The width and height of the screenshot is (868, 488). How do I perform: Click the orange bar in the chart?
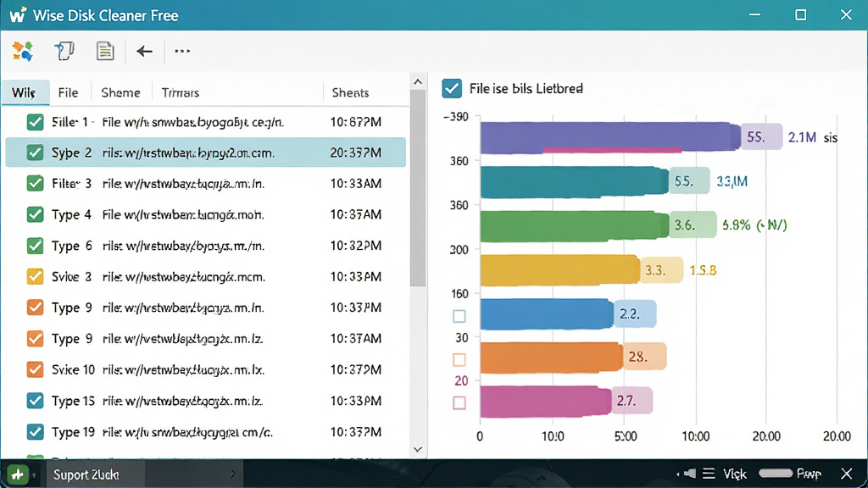coord(552,358)
